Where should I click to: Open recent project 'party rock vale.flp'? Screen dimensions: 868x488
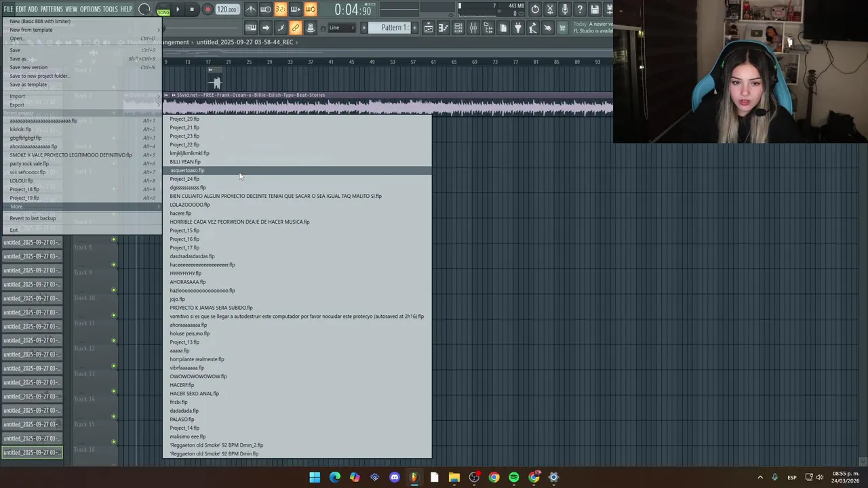point(81,163)
